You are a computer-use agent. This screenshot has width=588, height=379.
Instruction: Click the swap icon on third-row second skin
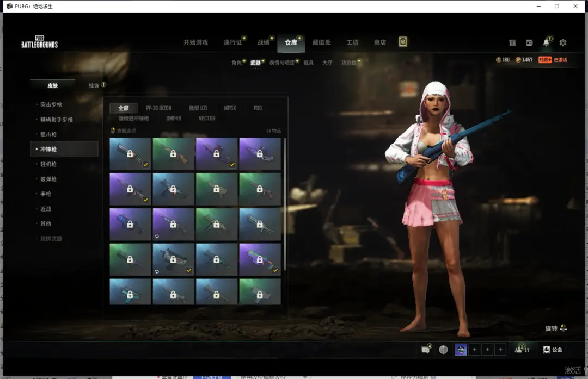[x=157, y=237]
